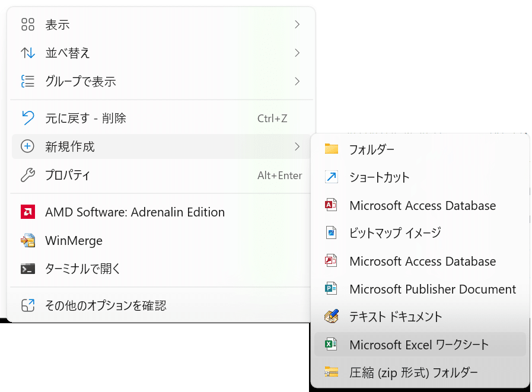
Task: Create a new テキスト ドキュメント
Action: coord(420,316)
